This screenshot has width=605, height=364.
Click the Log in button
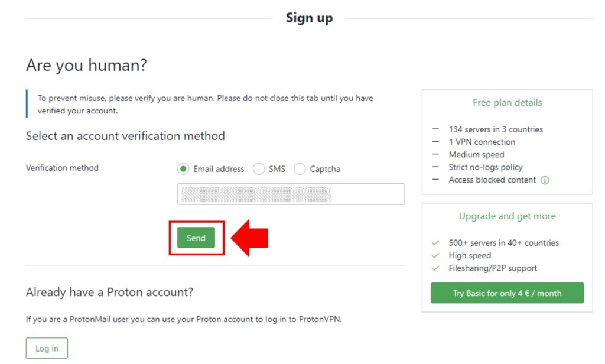pos(47,347)
